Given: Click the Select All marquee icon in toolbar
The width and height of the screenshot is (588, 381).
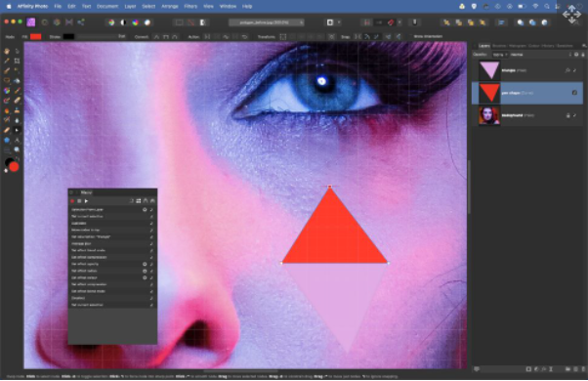Looking at the screenshot, I should coord(180,22).
